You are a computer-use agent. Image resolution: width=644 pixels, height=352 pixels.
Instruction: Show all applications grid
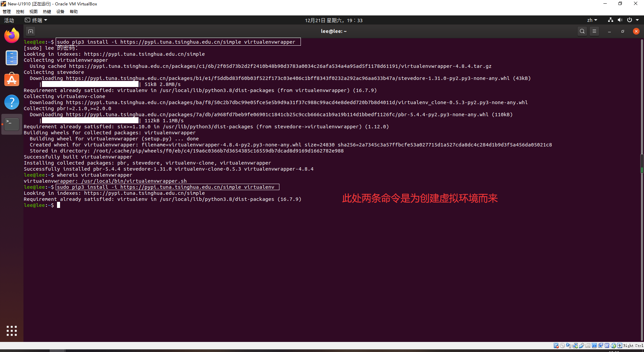(12, 331)
